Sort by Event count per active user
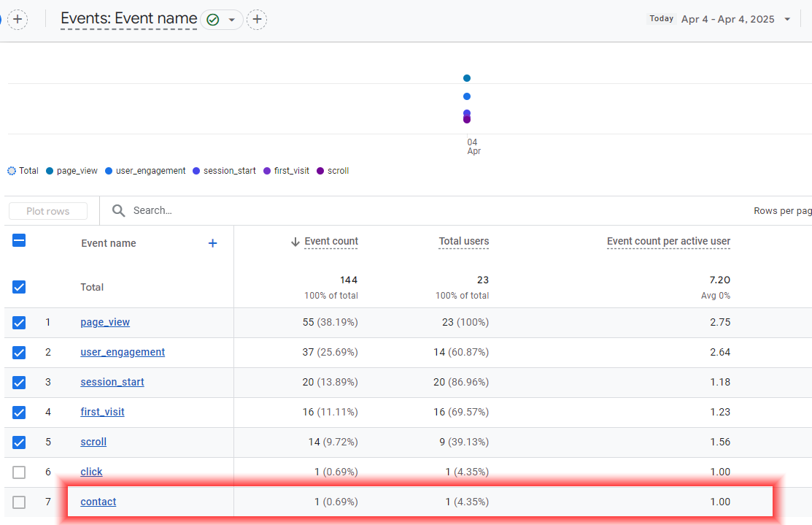812x525 pixels. (668, 242)
